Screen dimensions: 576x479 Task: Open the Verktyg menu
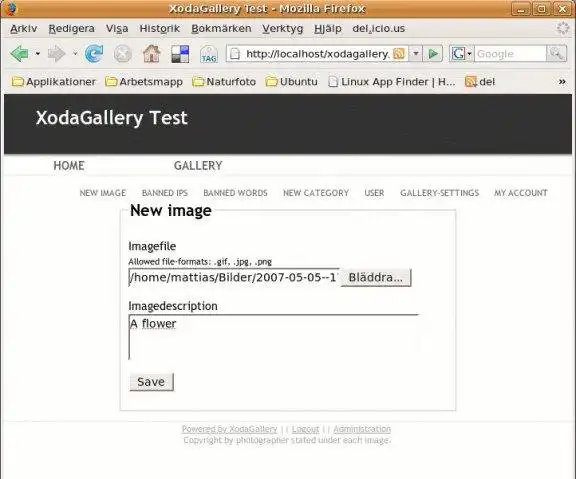pos(283,28)
